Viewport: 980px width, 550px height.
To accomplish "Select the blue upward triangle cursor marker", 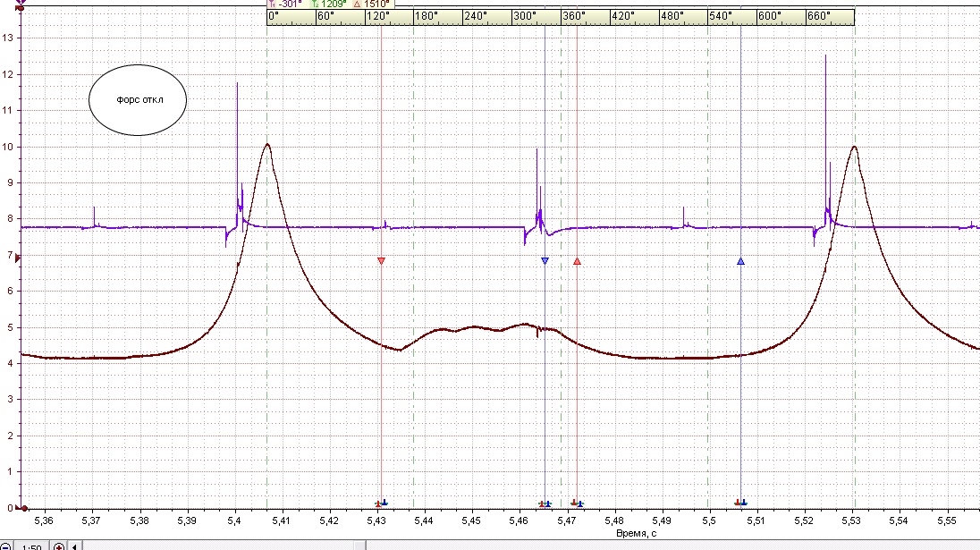I will 740,261.
